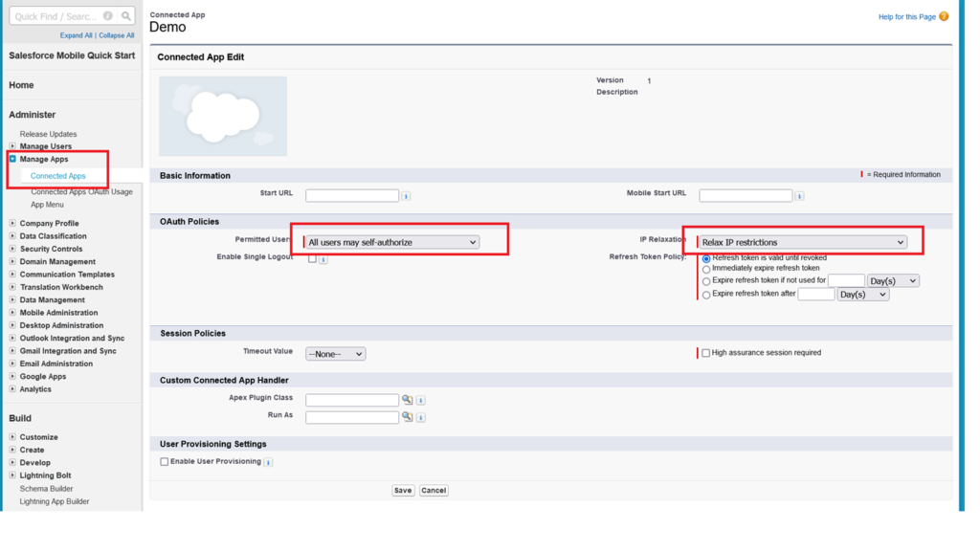Enable the User Provisioning checkbox
The height and width of the screenshot is (551, 980).
(x=165, y=462)
